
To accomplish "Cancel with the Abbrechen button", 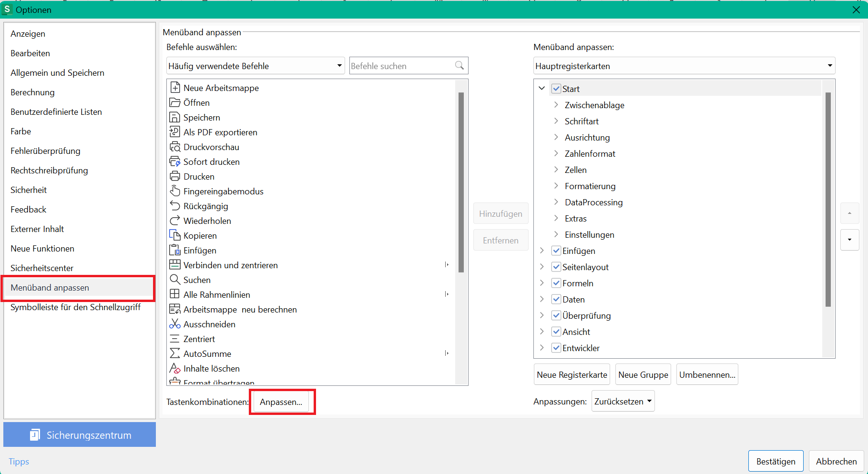I will pyautogui.click(x=836, y=461).
